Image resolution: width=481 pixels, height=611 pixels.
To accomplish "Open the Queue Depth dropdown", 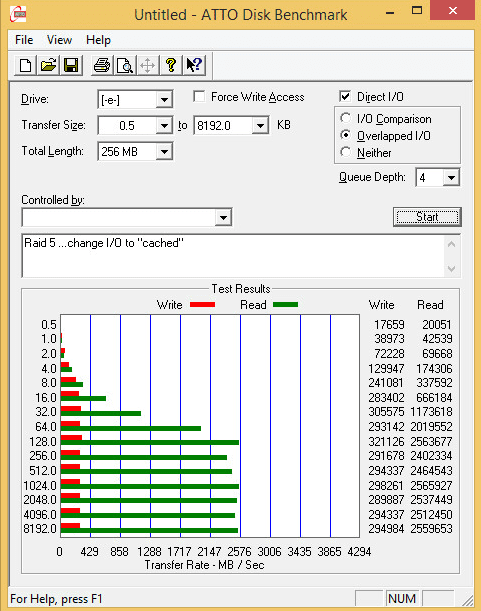I will point(451,178).
